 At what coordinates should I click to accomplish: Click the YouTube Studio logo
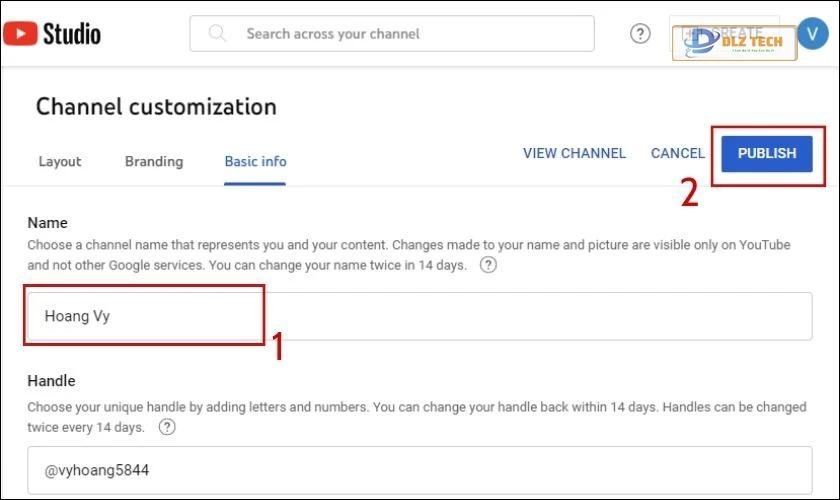[52, 33]
